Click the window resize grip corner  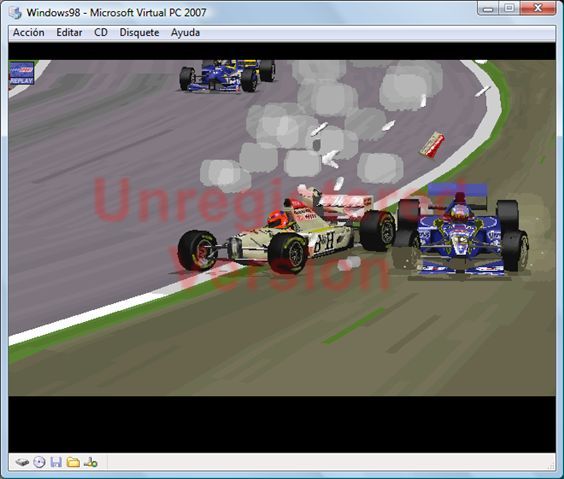[551, 466]
